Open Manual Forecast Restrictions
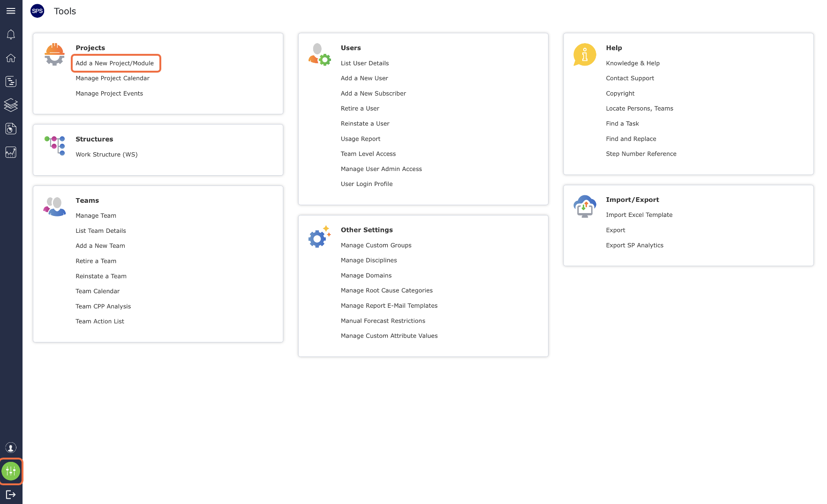This screenshot has width=827, height=504. tap(383, 321)
